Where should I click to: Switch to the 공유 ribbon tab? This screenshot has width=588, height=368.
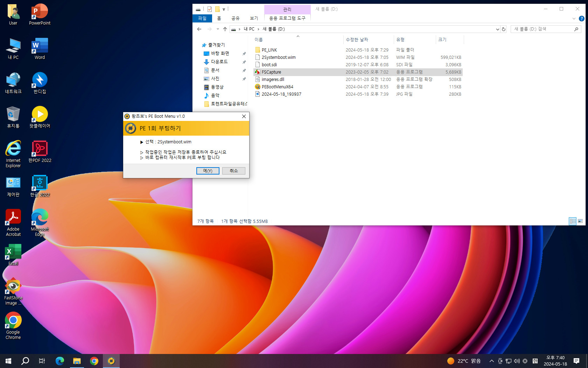[x=236, y=18]
